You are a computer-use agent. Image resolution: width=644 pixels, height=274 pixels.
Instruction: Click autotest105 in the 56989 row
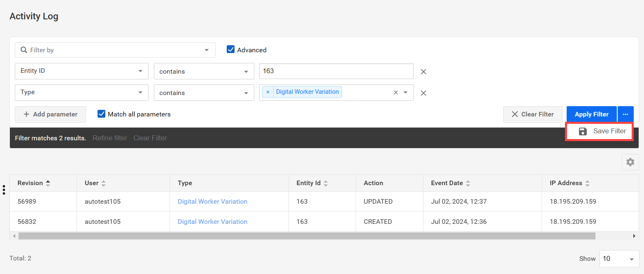102,202
